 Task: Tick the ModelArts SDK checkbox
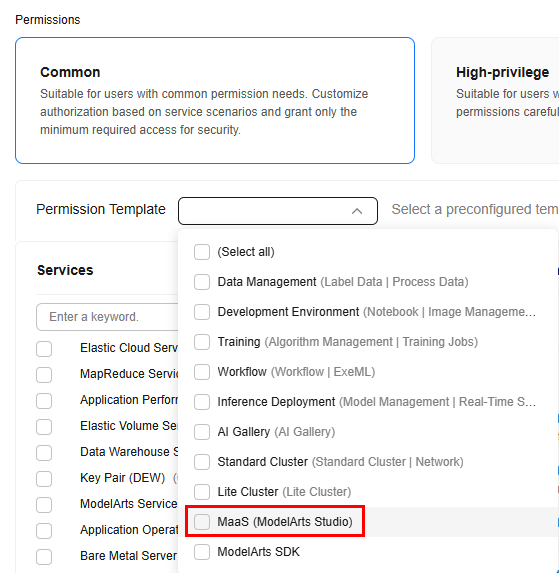[x=202, y=552]
